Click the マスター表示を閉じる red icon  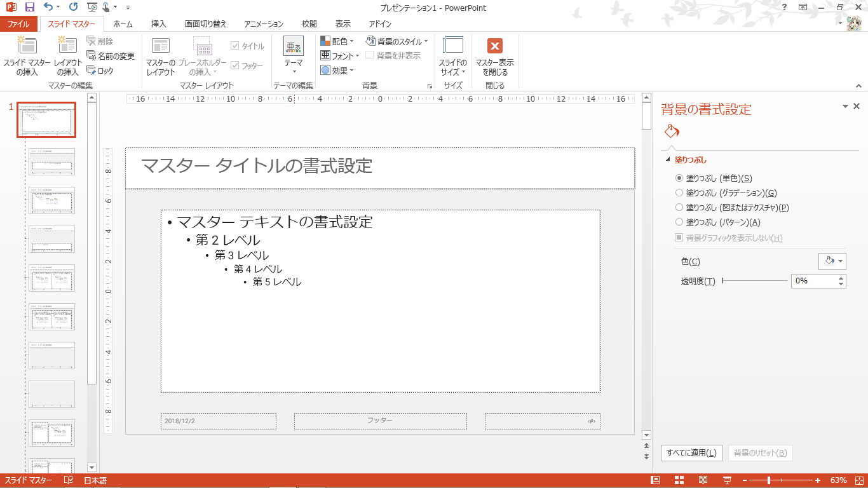point(494,46)
